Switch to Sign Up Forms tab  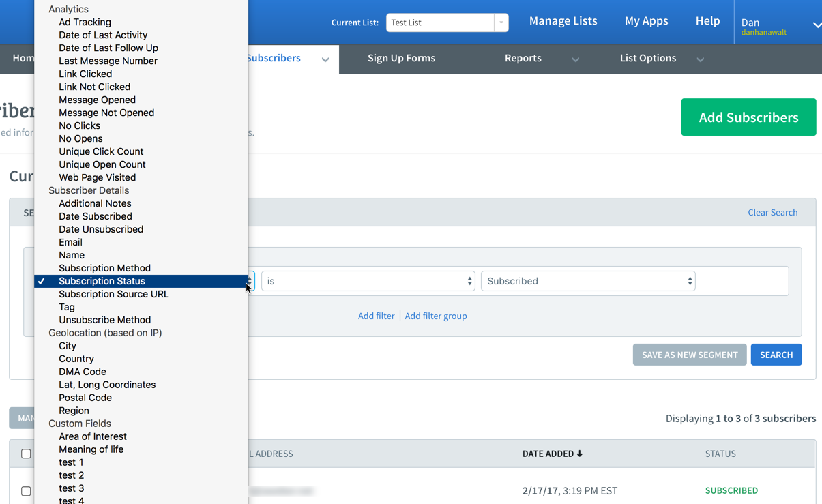coord(401,58)
